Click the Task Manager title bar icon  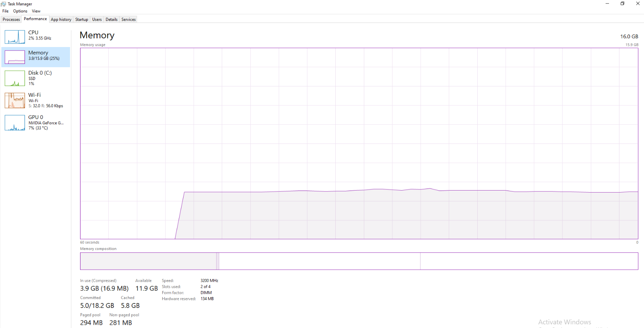[x=4, y=4]
